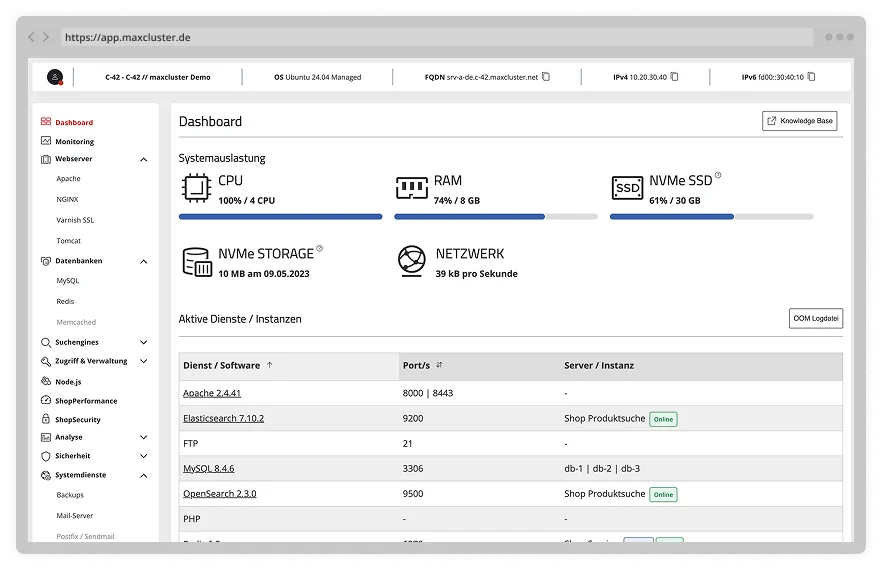
Task: Open the Tomcat menu item
Action: pos(68,241)
